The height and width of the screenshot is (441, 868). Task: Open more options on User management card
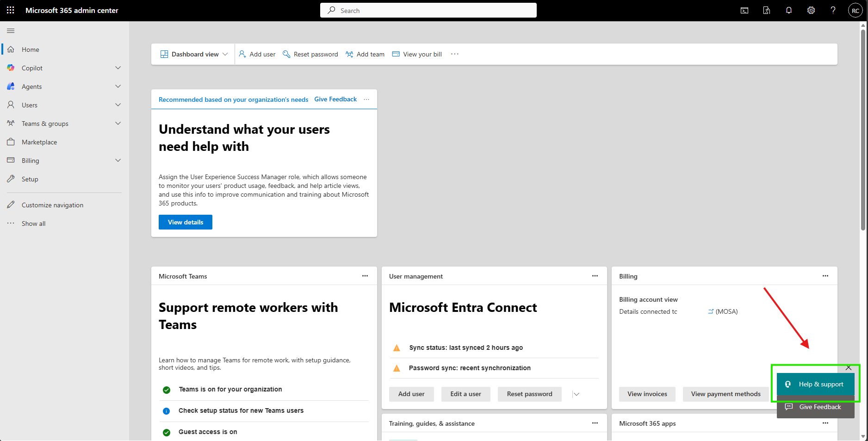coord(595,276)
